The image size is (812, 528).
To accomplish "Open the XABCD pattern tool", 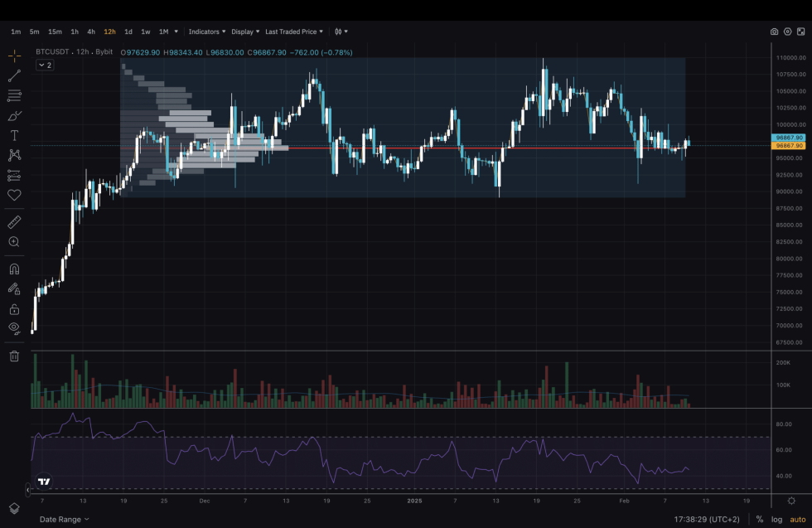I will click(x=14, y=155).
